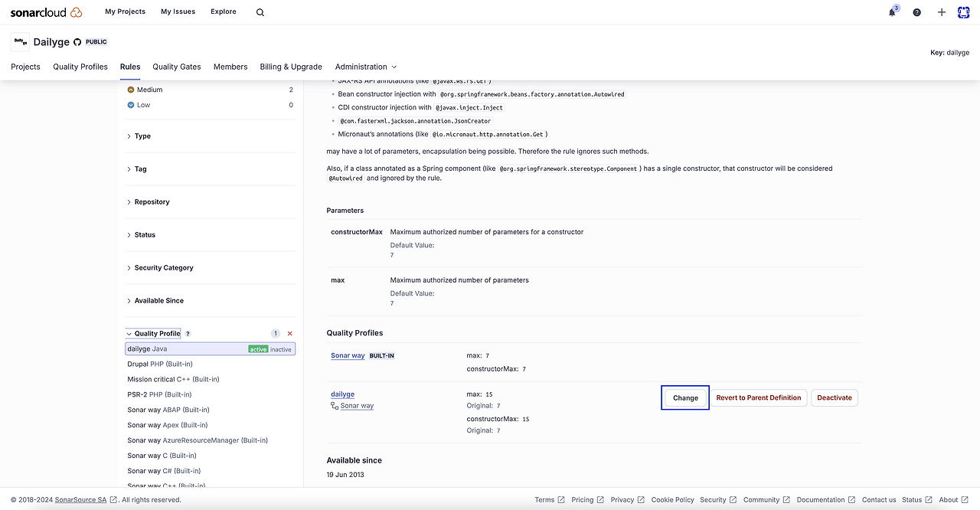Toggle the inactive option for dailyge Java
The image size is (980, 510).
281,349
